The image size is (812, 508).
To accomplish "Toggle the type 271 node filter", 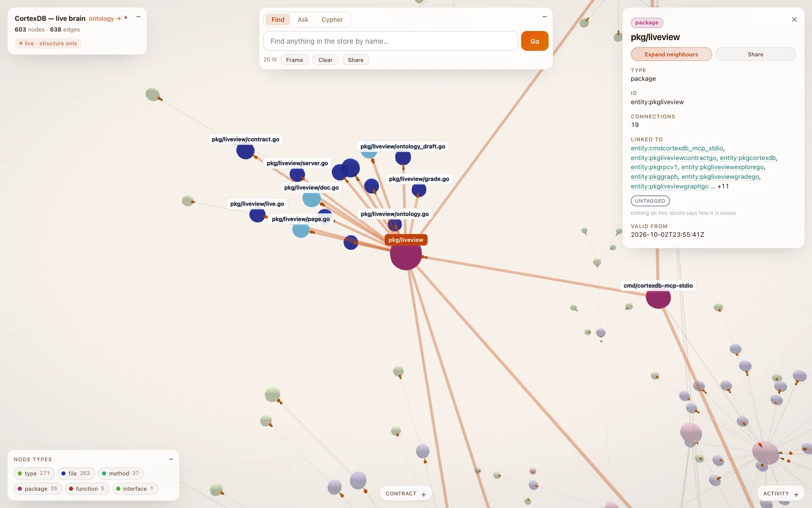I will point(34,473).
